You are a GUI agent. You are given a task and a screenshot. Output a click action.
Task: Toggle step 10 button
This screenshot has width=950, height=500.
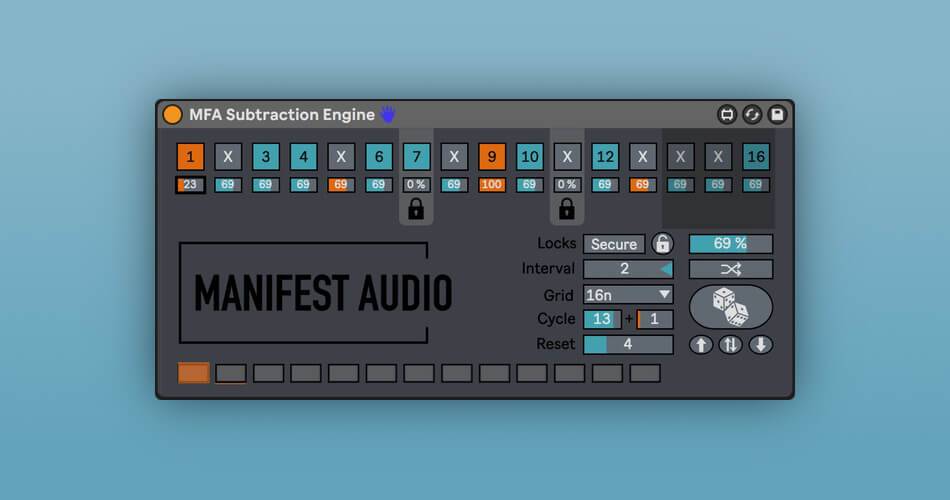[x=530, y=157]
